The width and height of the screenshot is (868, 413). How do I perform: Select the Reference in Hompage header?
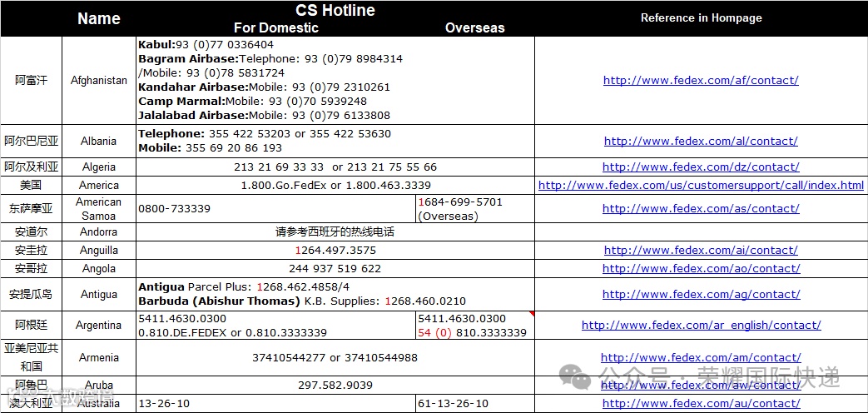[701, 17]
